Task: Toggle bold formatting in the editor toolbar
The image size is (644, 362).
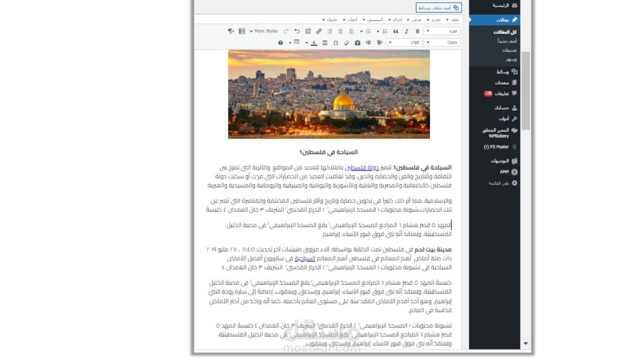Action: 417,31
